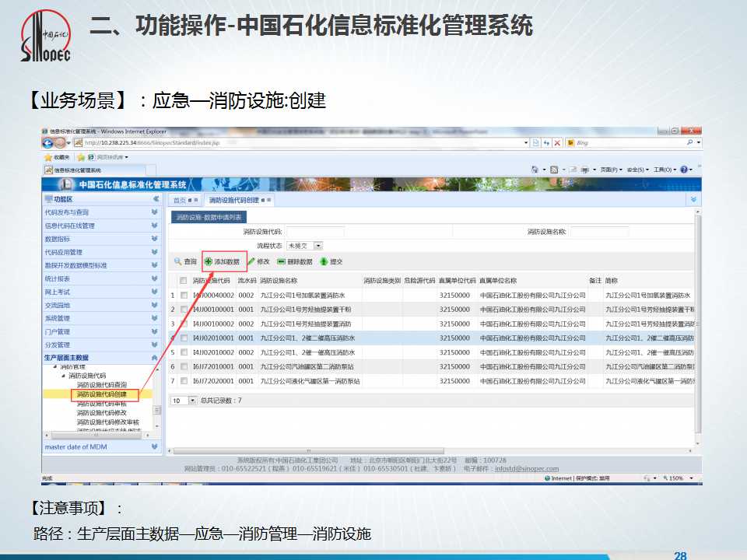Click the IE Print icon

(x=585, y=170)
